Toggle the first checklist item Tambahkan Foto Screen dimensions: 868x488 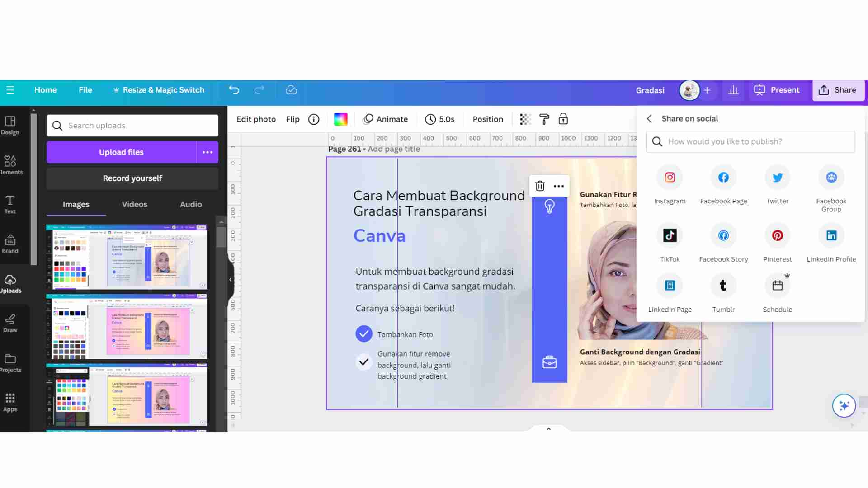coord(363,333)
